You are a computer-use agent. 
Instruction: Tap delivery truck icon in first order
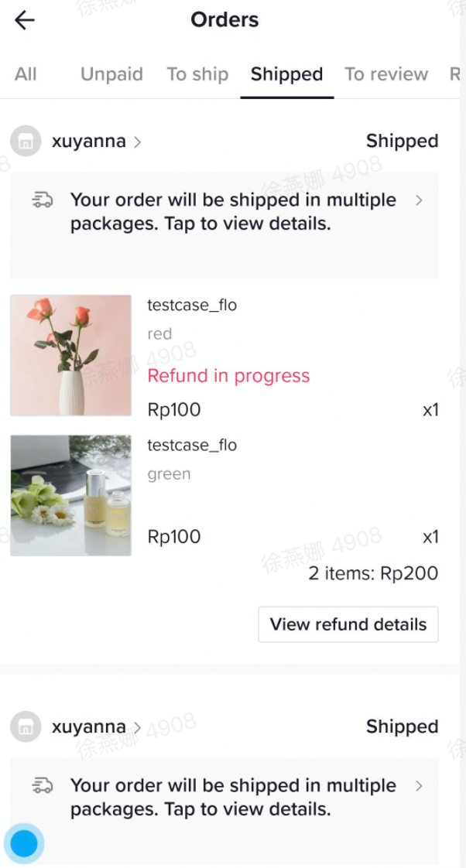click(43, 200)
